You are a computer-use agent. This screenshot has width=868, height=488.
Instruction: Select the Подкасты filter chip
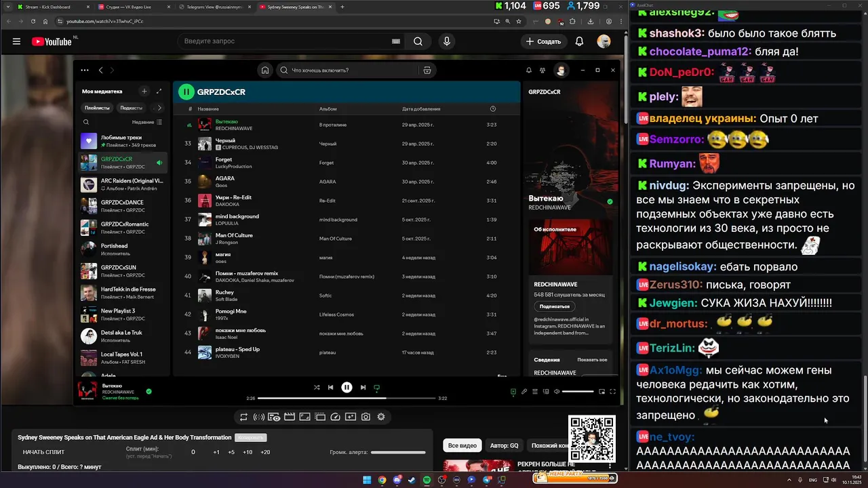131,108
